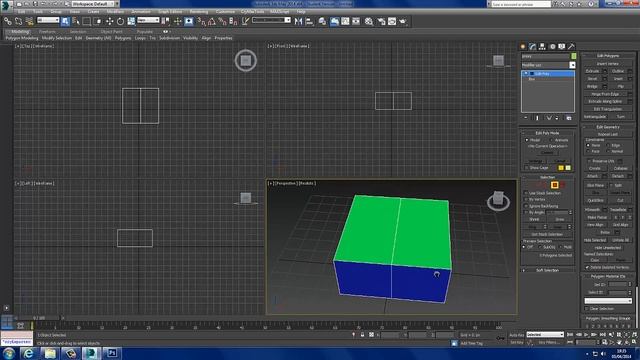
Task: Click the Mirror tool icon
Action: pyautogui.click(x=298, y=21)
